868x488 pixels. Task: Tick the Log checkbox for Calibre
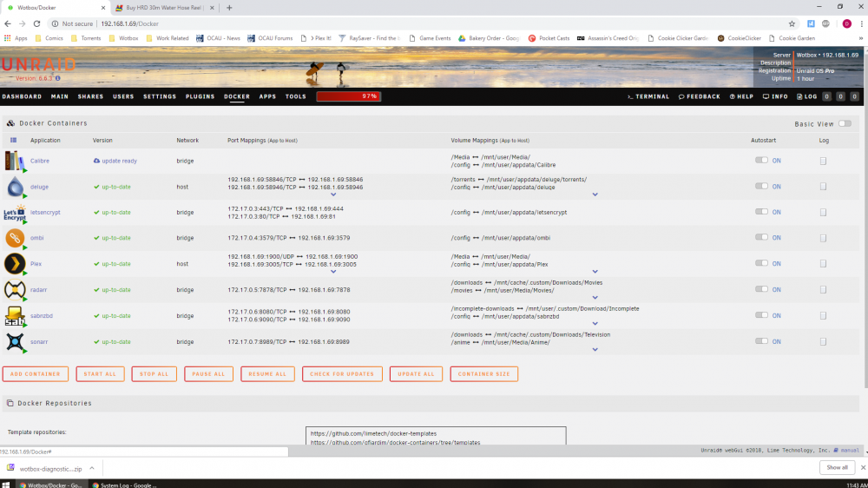tap(823, 162)
